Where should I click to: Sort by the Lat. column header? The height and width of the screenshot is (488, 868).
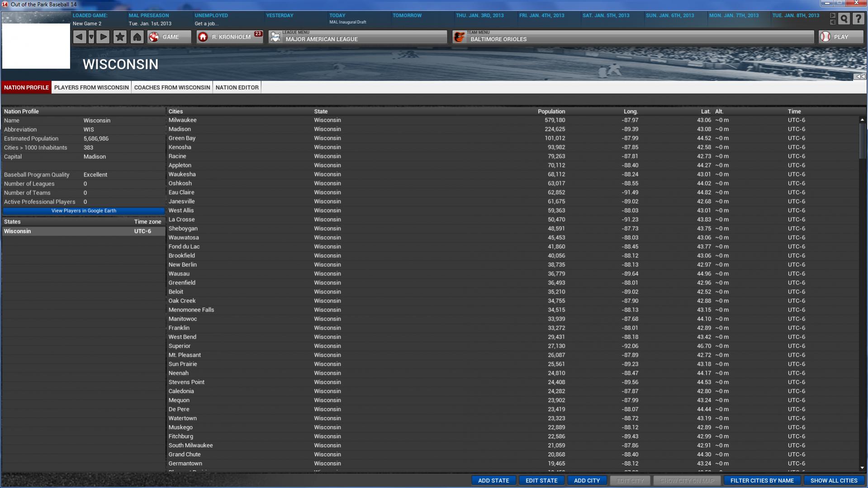(x=706, y=111)
